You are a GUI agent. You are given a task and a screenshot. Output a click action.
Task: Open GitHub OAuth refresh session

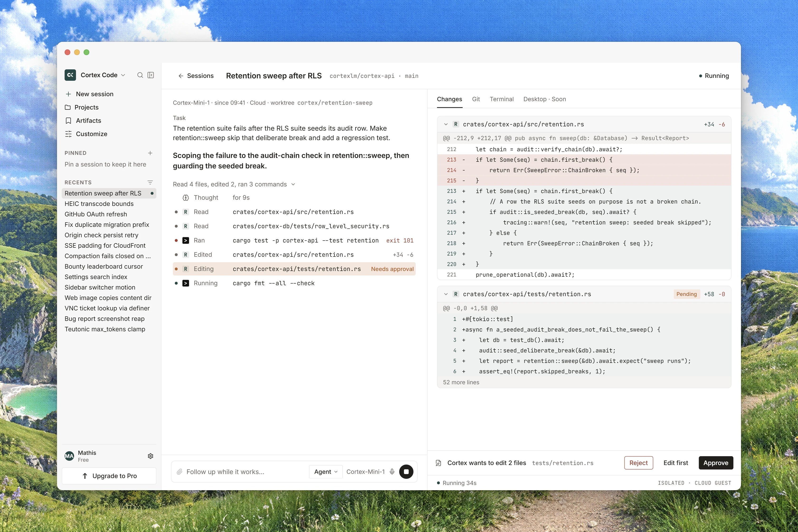coord(109,214)
